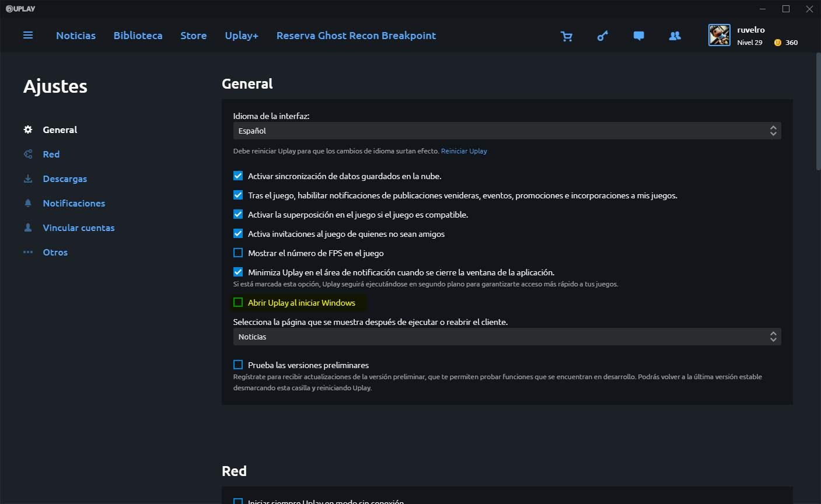Click the ruvelro profile avatar
The width and height of the screenshot is (821, 504).
click(719, 36)
